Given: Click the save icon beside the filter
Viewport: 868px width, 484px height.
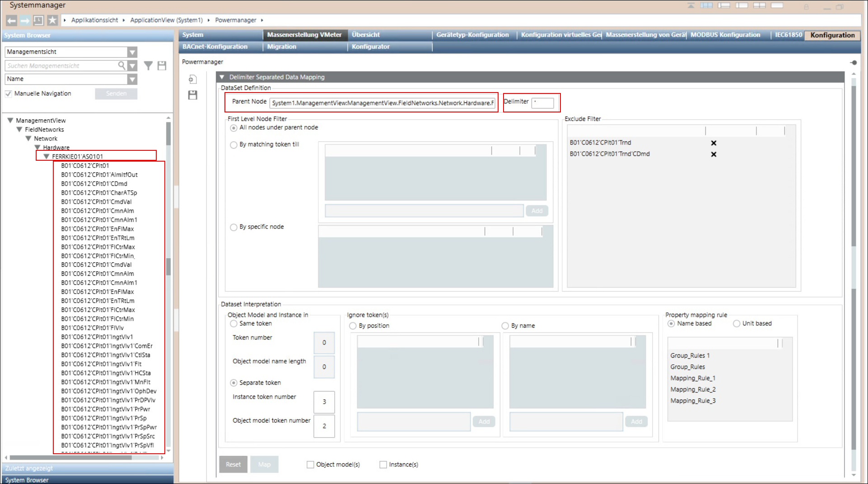Looking at the screenshot, I should click(x=162, y=66).
